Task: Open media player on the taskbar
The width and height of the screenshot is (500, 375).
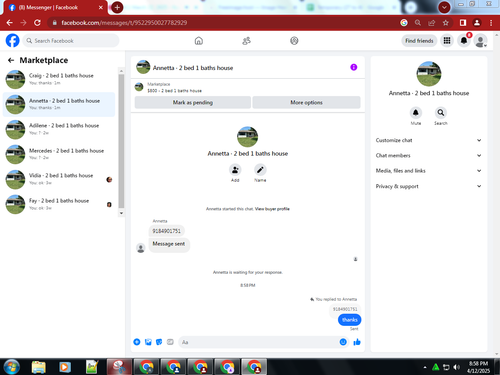Action: click(65, 367)
